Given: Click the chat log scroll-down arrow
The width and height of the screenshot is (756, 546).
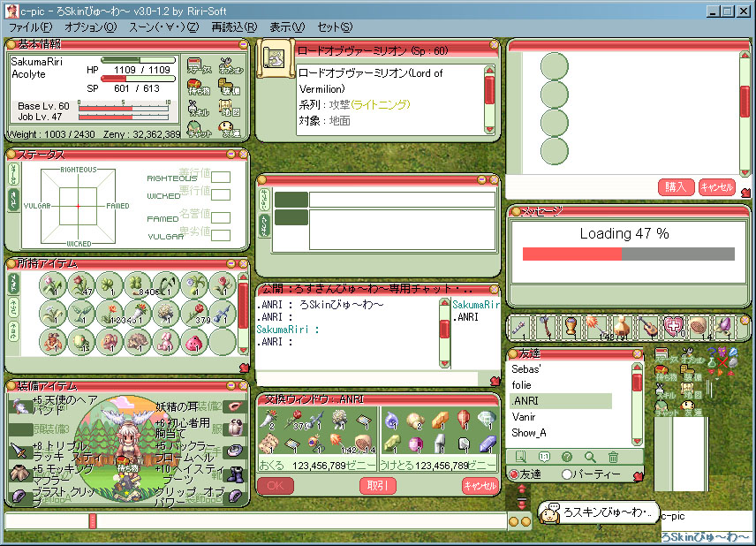Looking at the screenshot, I should point(444,363).
